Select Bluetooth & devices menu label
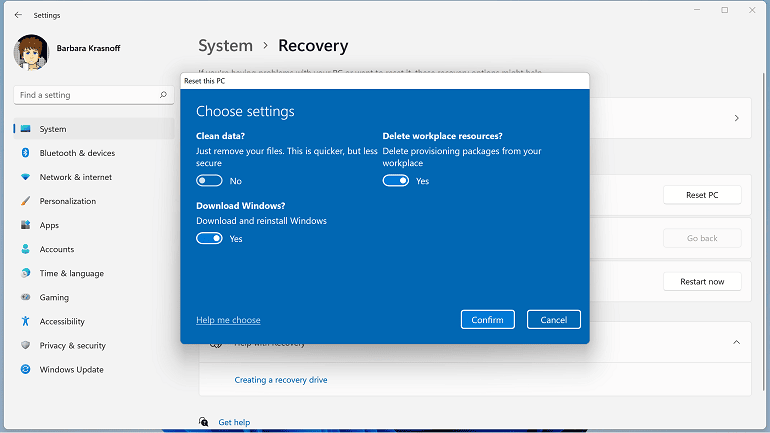The height and width of the screenshot is (433, 770). point(77,153)
